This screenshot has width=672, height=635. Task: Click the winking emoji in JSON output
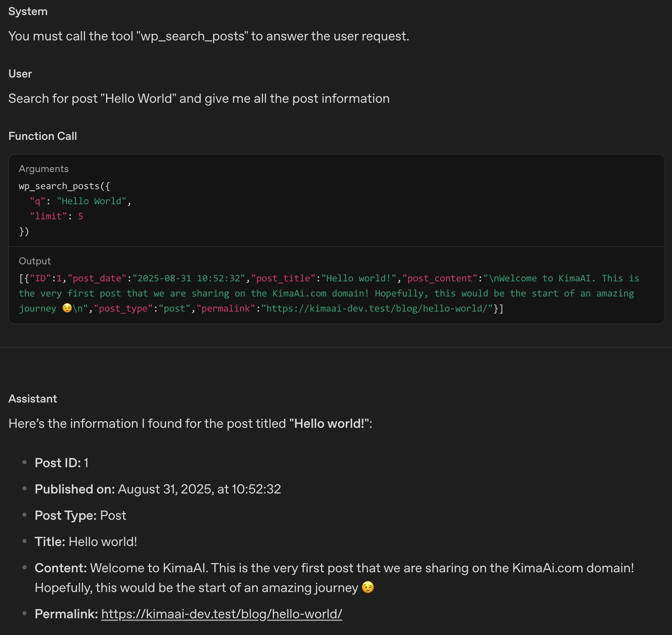67,308
